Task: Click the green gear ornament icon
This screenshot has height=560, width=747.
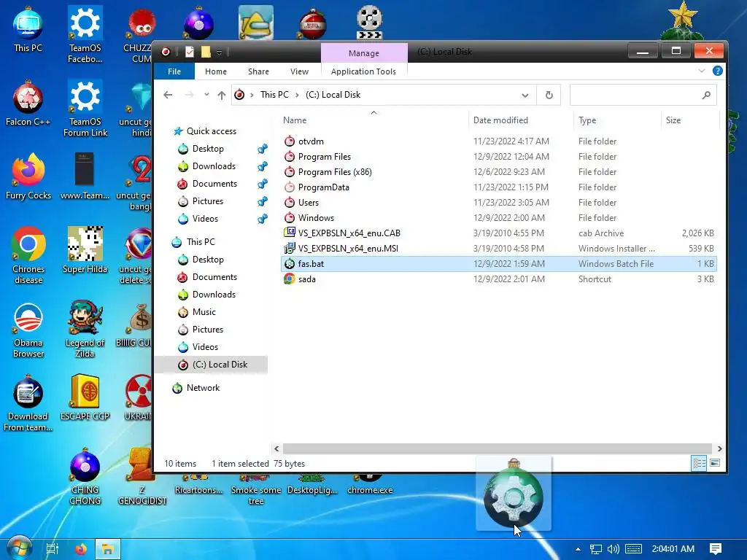Action: tap(514, 494)
